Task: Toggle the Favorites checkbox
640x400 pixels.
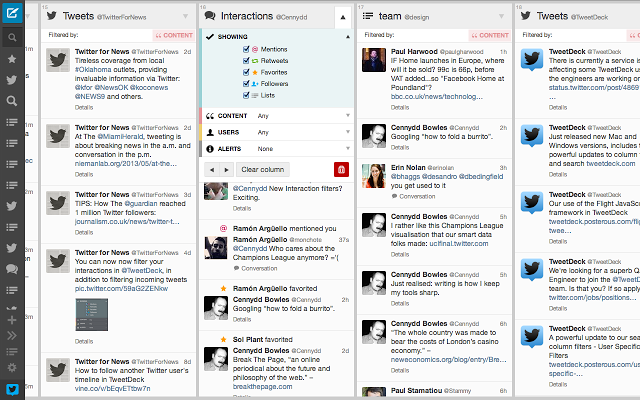Action: coord(246,73)
